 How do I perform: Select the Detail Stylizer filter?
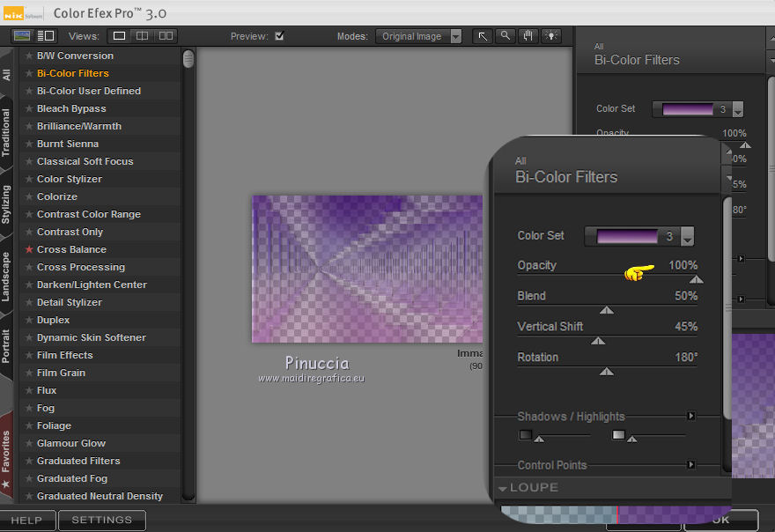tap(70, 302)
